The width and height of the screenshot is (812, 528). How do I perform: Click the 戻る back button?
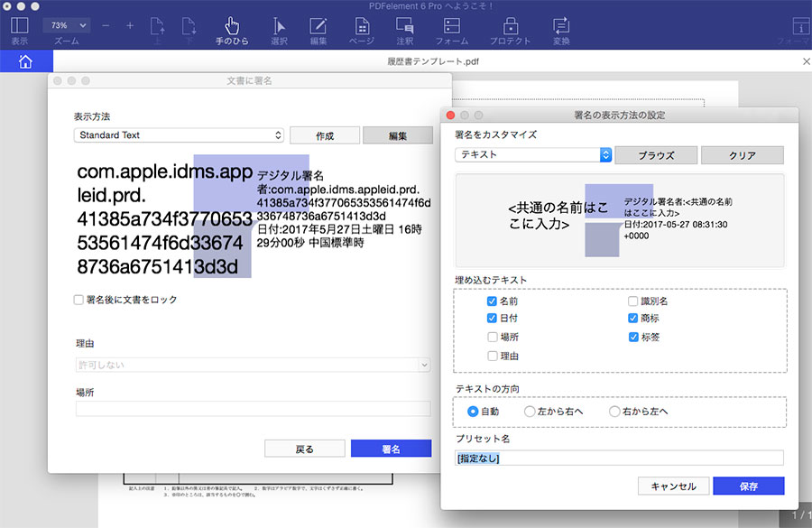pos(305,449)
